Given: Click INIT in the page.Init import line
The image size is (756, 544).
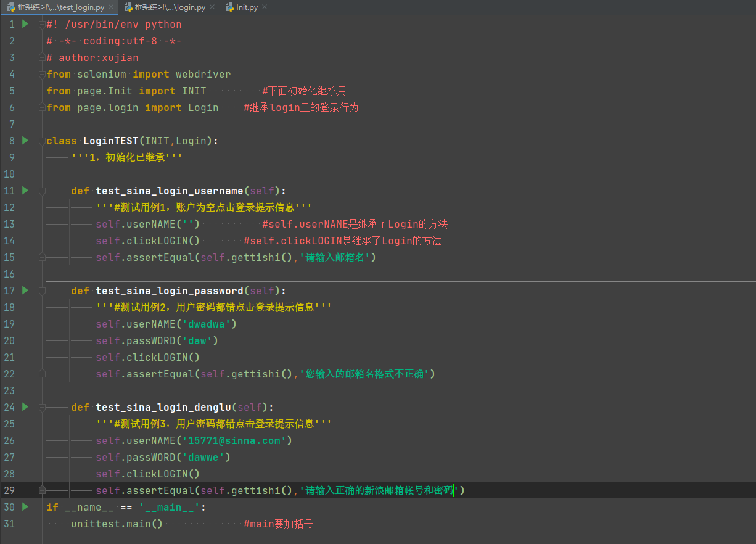Looking at the screenshot, I should [x=194, y=91].
